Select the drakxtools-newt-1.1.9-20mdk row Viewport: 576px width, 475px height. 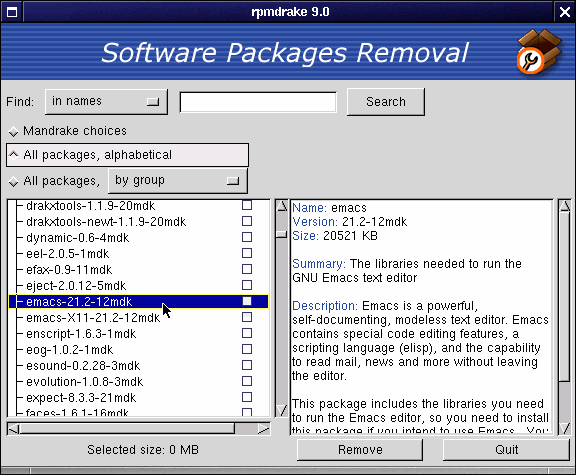click(x=106, y=222)
